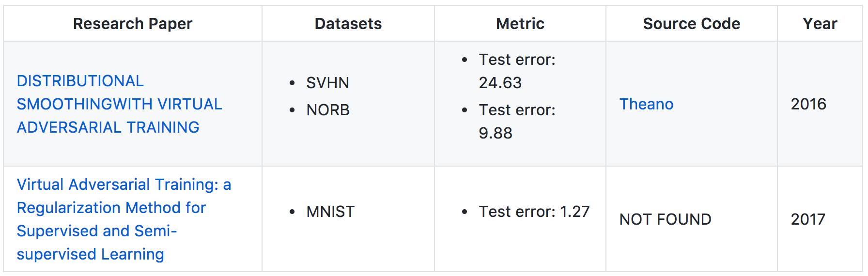Click the bullet point beside SVHN
This screenshot has width=868, height=276.
point(292,83)
